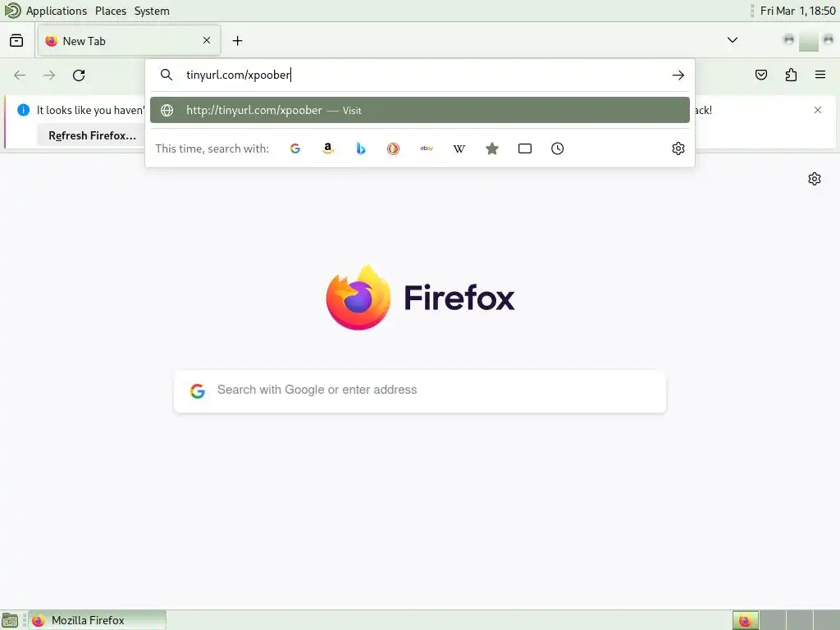Close the New Tab tab
Screen dimensions: 840x630
[x=207, y=41]
